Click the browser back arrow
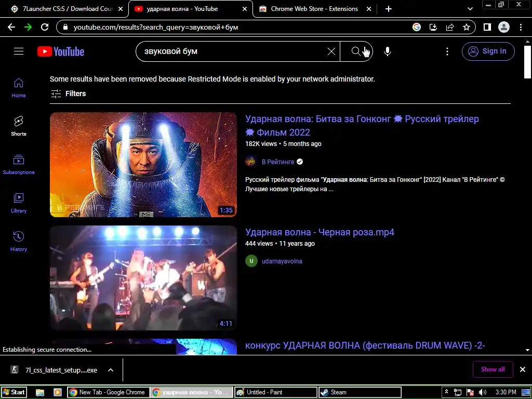 coord(11,27)
